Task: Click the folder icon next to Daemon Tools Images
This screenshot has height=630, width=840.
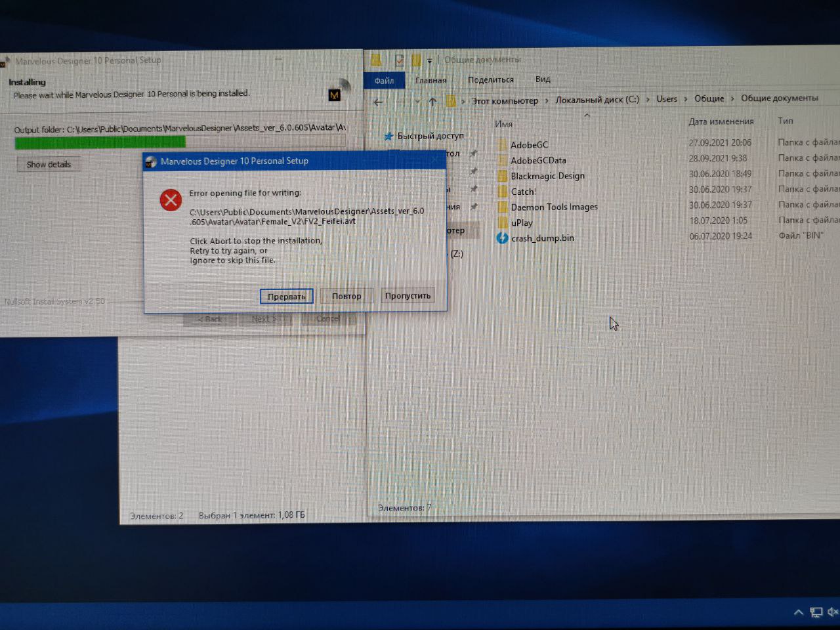Action: (502, 207)
